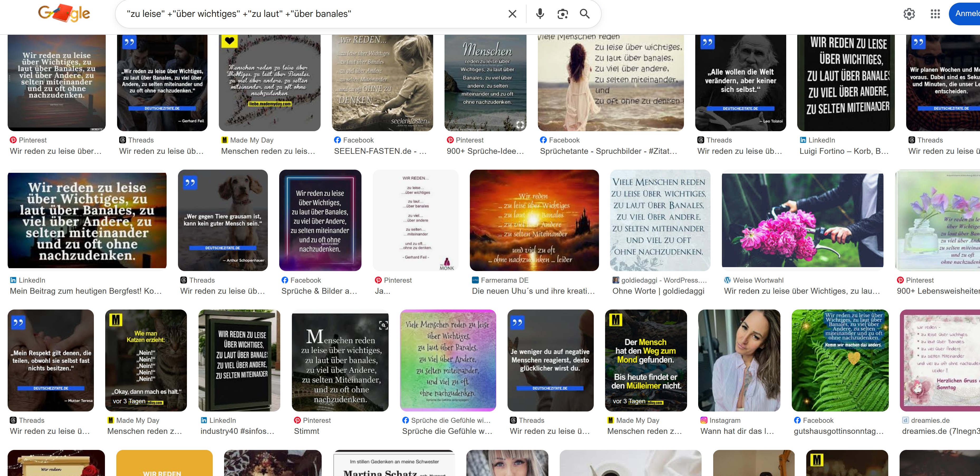980x476 pixels.
Task: Click 'Mein Beitrag zum heutigen Bergfest' LinkedIn link
Action: click(86, 291)
